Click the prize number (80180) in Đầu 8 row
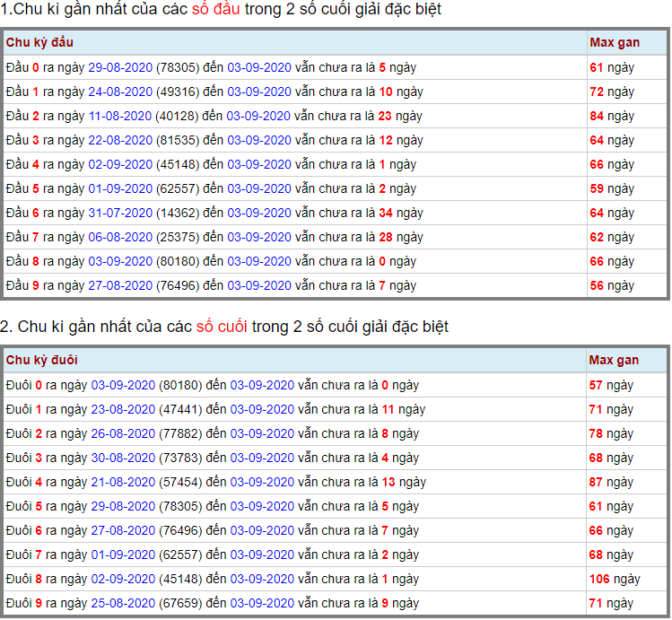The image size is (672, 620). [x=178, y=261]
